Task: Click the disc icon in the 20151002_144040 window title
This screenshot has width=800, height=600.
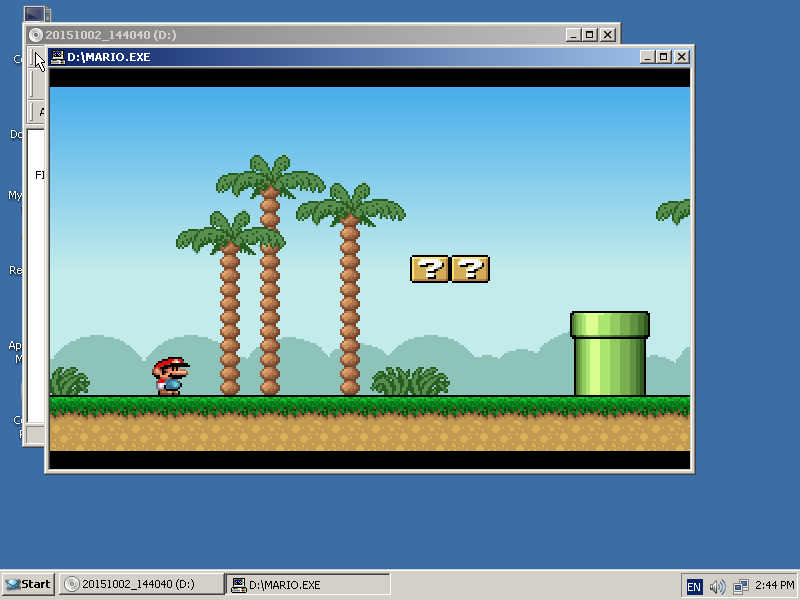Action: point(36,35)
